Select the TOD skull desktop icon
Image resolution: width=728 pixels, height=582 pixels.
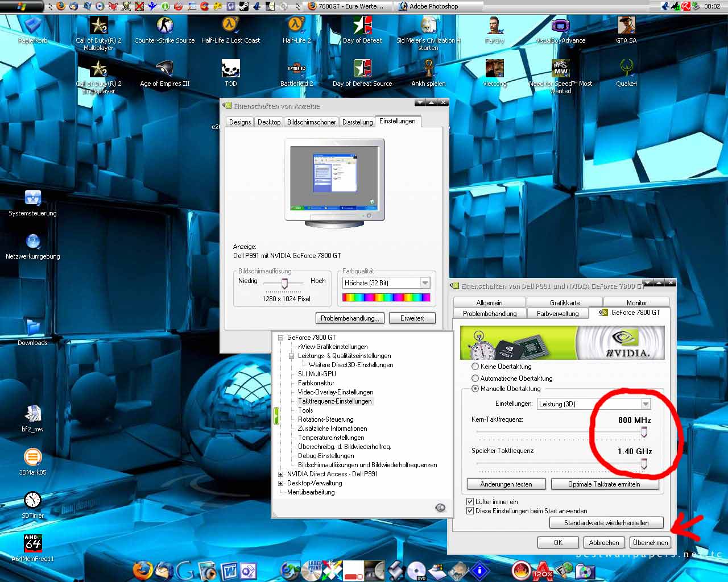point(230,69)
